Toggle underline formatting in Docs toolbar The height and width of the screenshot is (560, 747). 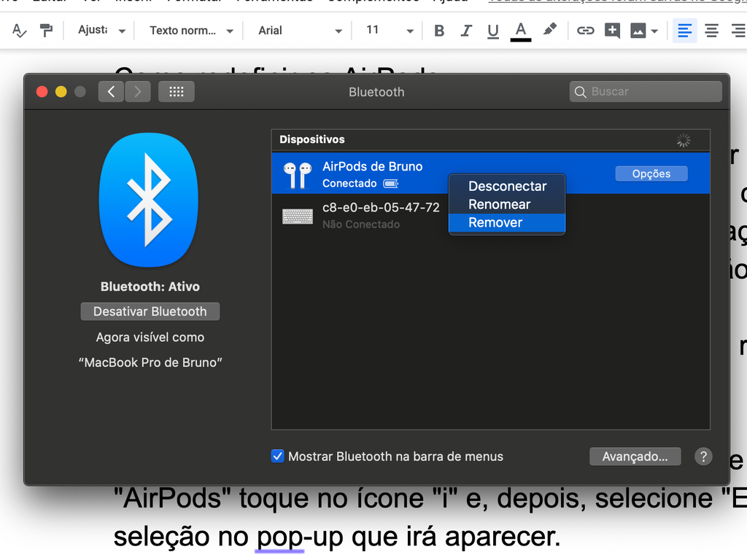click(x=493, y=31)
